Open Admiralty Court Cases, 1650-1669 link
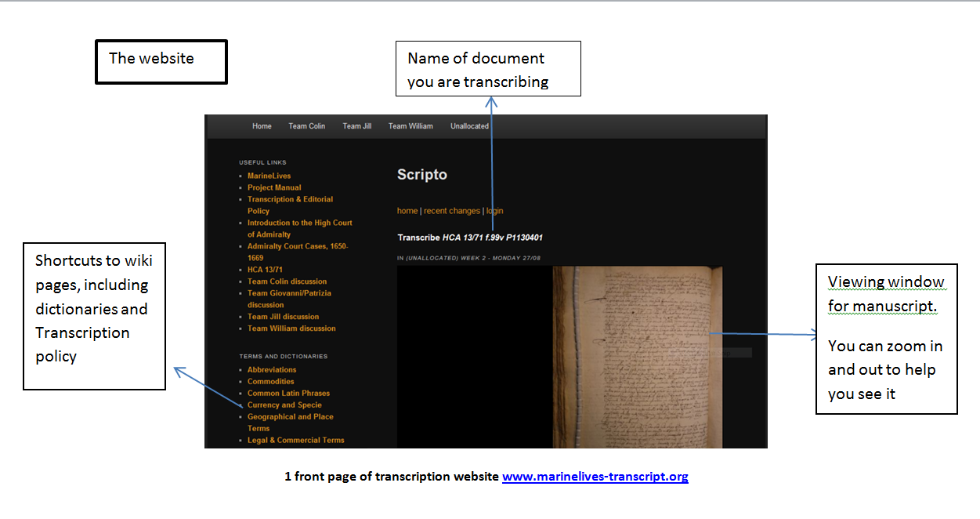The image size is (980, 519). click(298, 246)
